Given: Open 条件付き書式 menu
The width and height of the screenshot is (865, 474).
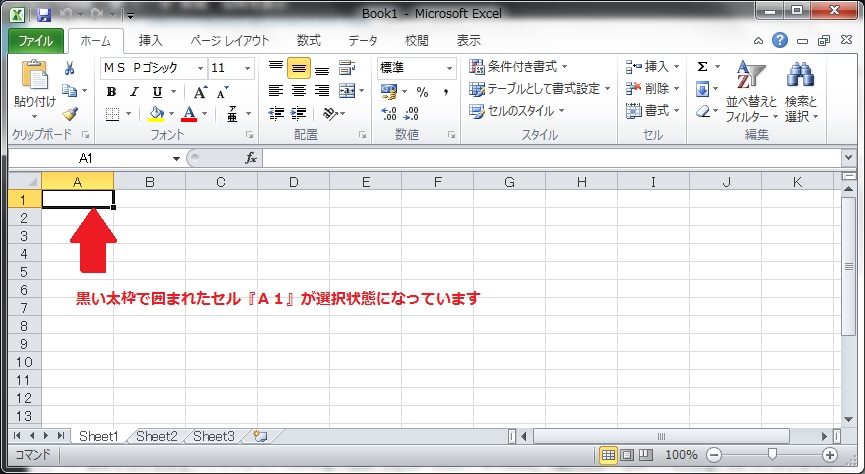Looking at the screenshot, I should (517, 67).
